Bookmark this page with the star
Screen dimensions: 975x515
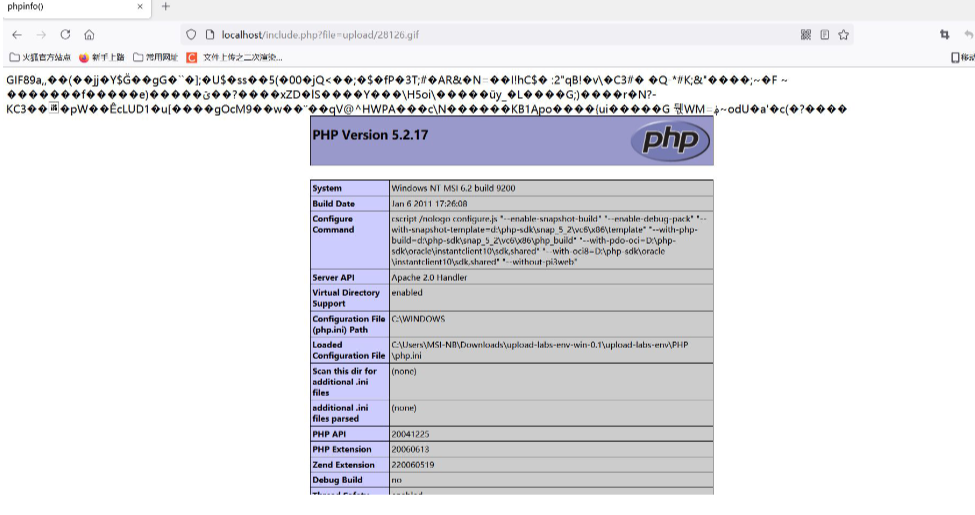pyautogui.click(x=844, y=34)
